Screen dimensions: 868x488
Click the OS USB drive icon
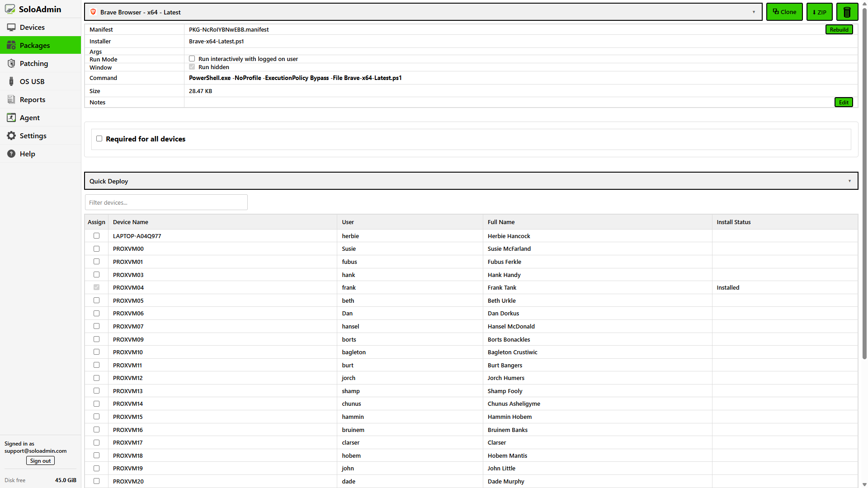click(11, 82)
